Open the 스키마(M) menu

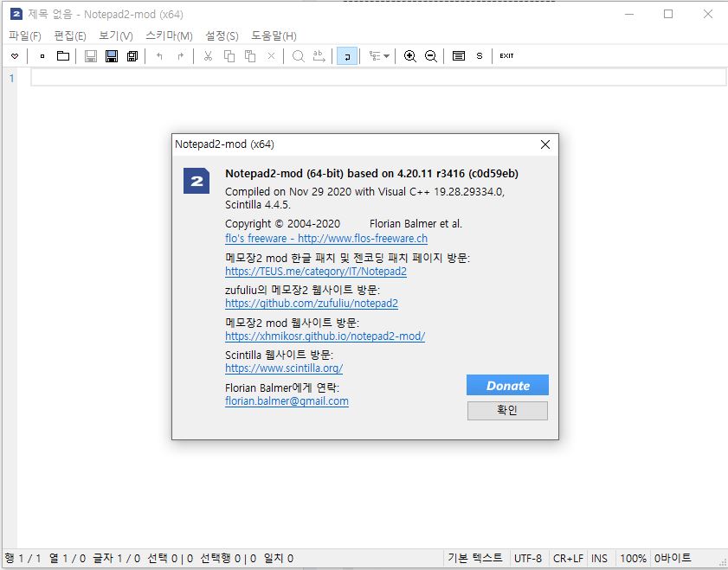(169, 35)
